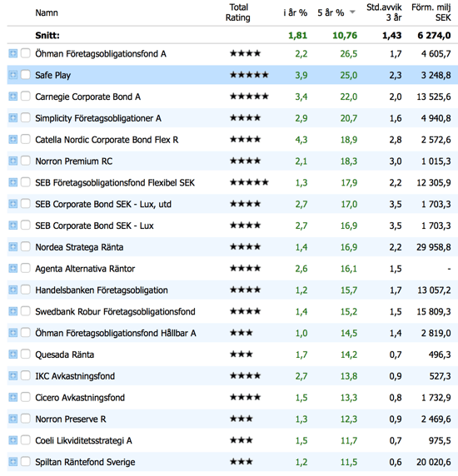Select the Nordea Stratega Ränta checkbox

(26, 246)
